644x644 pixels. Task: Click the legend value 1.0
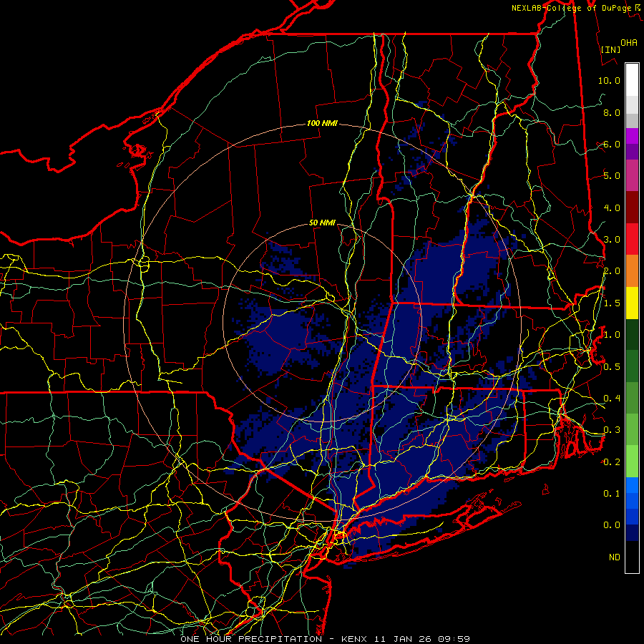pos(612,335)
